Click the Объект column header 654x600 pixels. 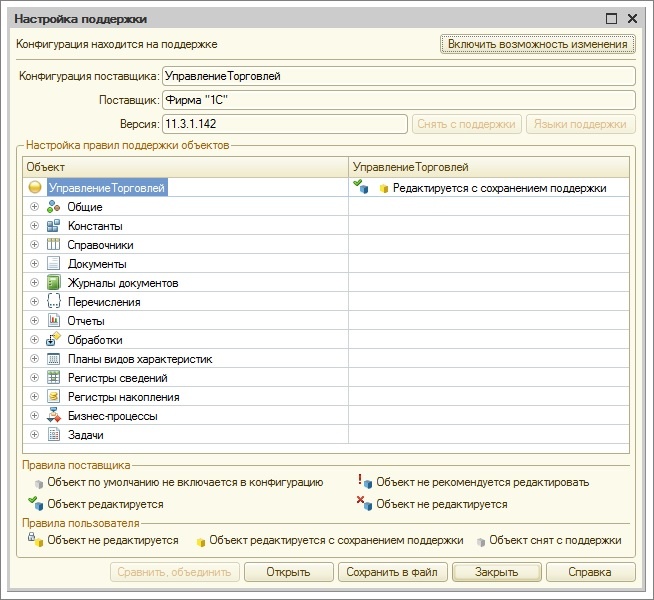[x=186, y=167]
